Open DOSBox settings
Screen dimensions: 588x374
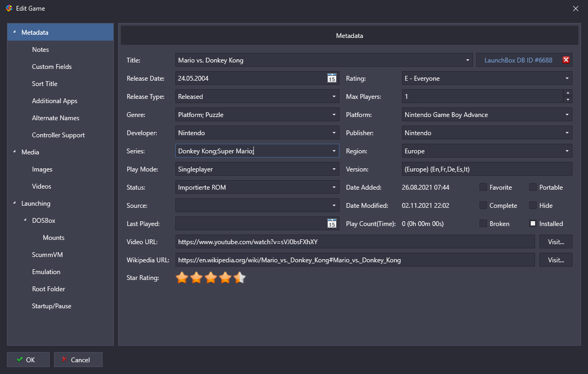coord(43,220)
